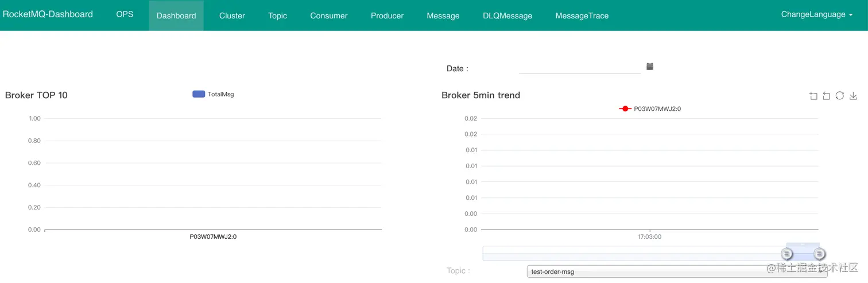Click the 0.80 y-axis label
This screenshot has width=868, height=283.
34,141
